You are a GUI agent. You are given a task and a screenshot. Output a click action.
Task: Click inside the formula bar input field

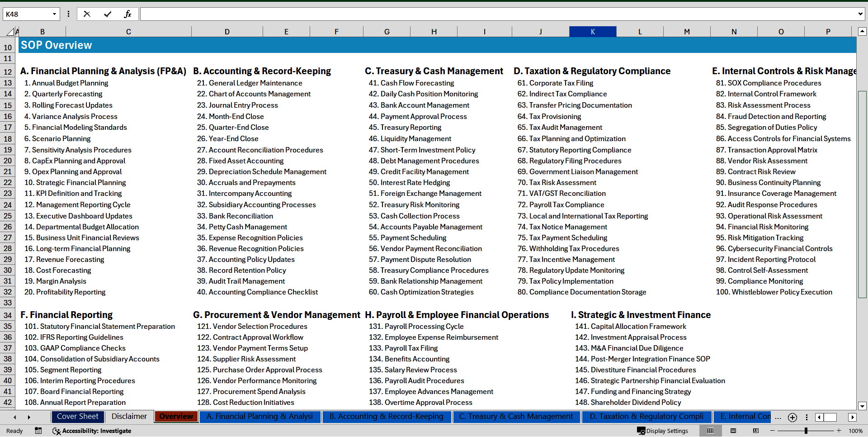click(x=497, y=14)
